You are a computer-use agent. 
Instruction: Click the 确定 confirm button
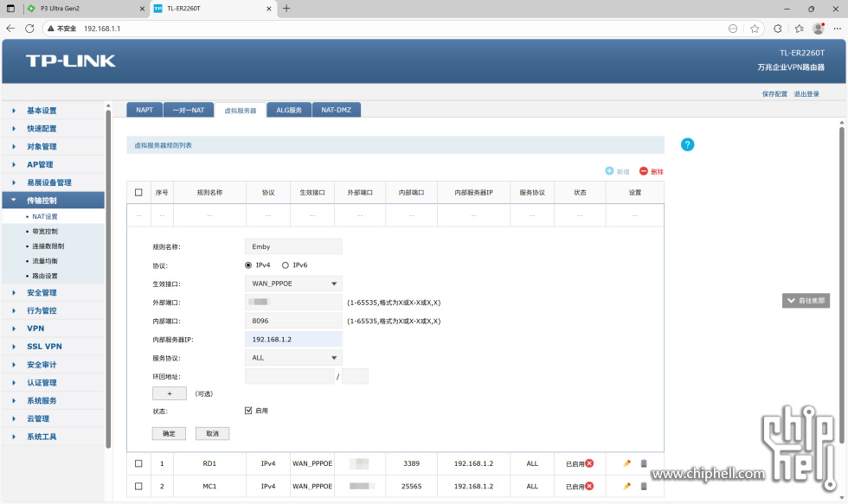[x=169, y=433]
